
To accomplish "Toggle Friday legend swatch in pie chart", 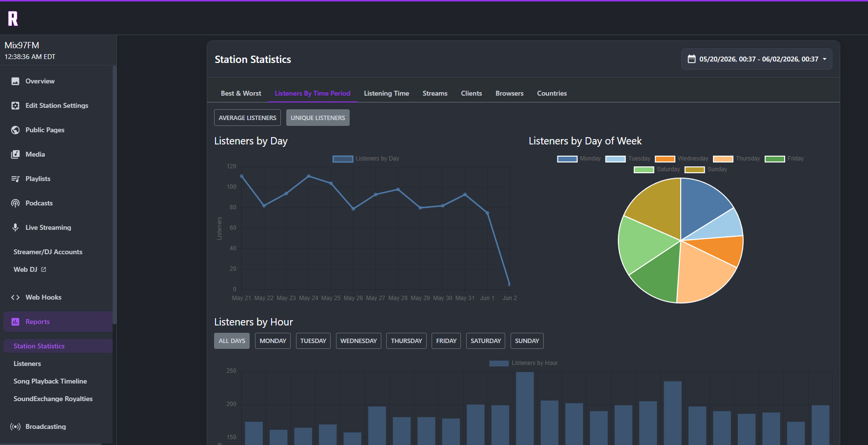I will tap(775, 159).
